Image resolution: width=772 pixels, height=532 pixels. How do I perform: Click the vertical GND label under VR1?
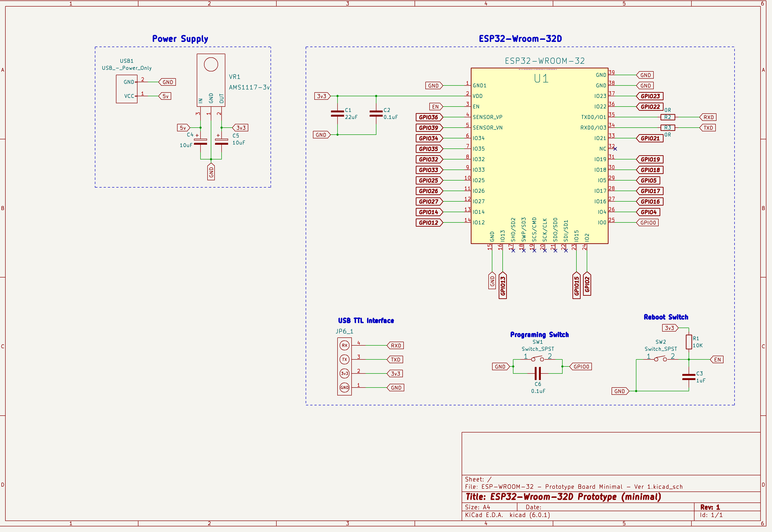click(x=211, y=172)
